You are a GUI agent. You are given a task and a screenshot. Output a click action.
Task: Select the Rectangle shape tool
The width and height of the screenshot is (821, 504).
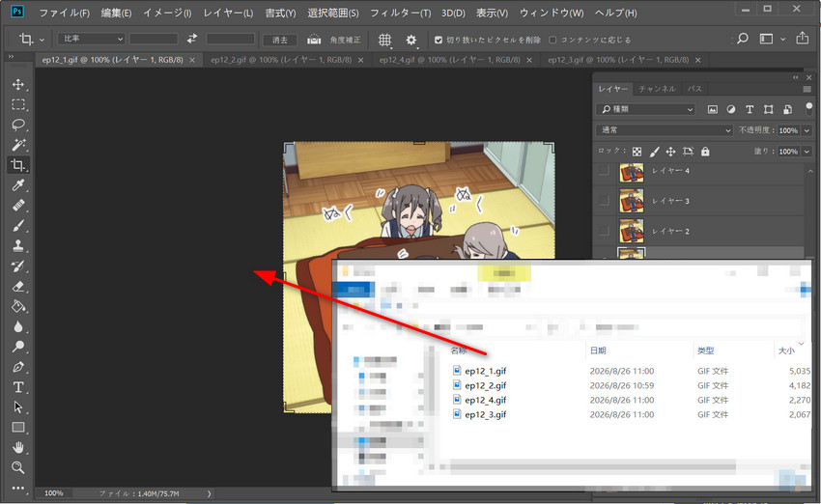(18, 428)
